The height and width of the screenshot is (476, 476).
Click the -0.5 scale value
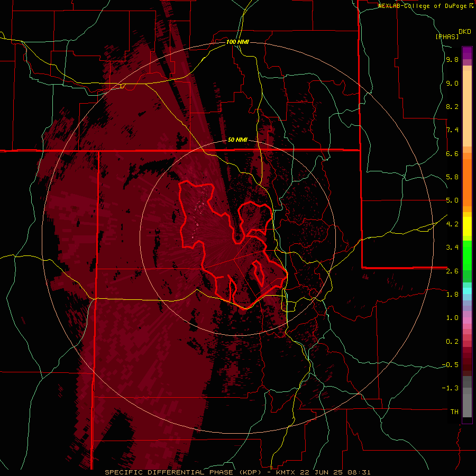tap(450, 365)
